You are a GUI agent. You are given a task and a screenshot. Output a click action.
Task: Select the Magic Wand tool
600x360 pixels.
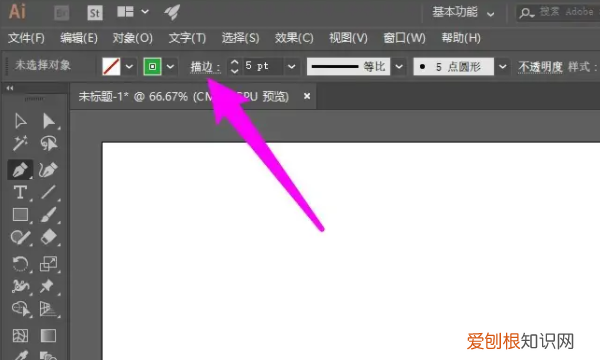point(20,144)
